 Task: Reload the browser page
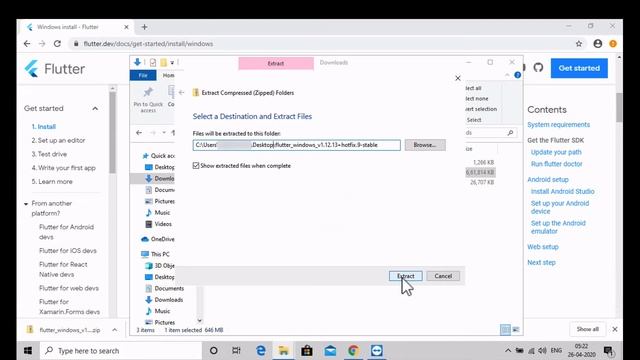[x=57, y=44]
